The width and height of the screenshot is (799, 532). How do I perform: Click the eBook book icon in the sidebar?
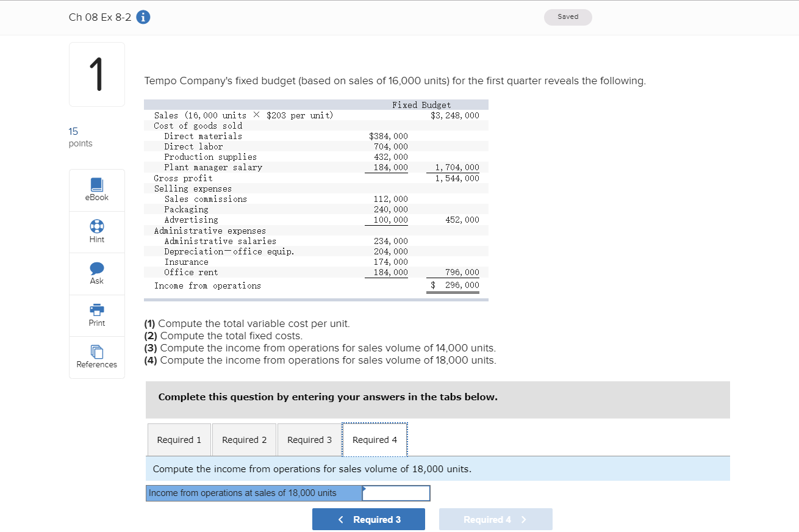(96, 185)
